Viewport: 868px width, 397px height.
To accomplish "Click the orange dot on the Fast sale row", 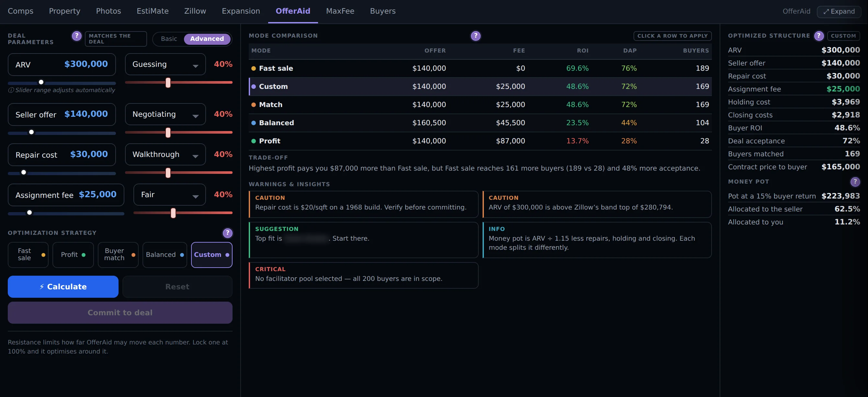I will coord(253,68).
